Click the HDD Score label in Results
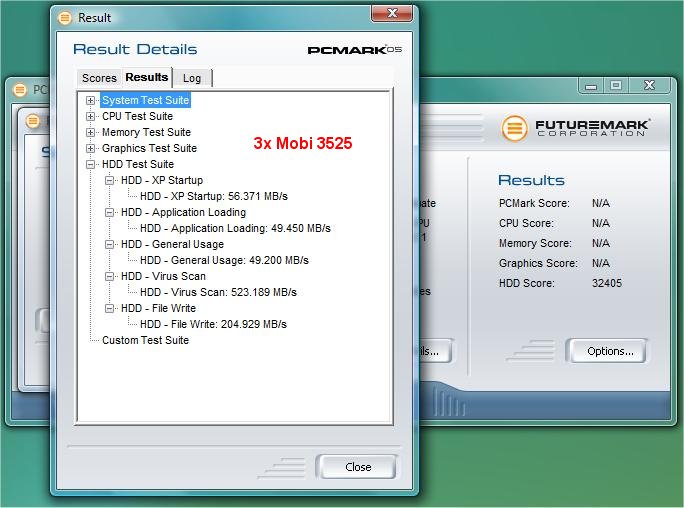 tap(527, 283)
